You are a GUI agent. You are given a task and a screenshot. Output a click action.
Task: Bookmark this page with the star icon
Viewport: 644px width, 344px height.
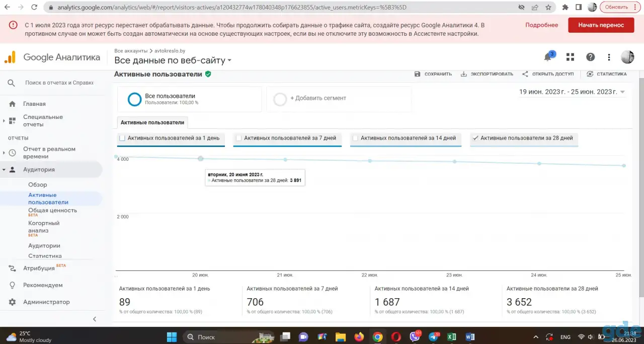coord(548,8)
